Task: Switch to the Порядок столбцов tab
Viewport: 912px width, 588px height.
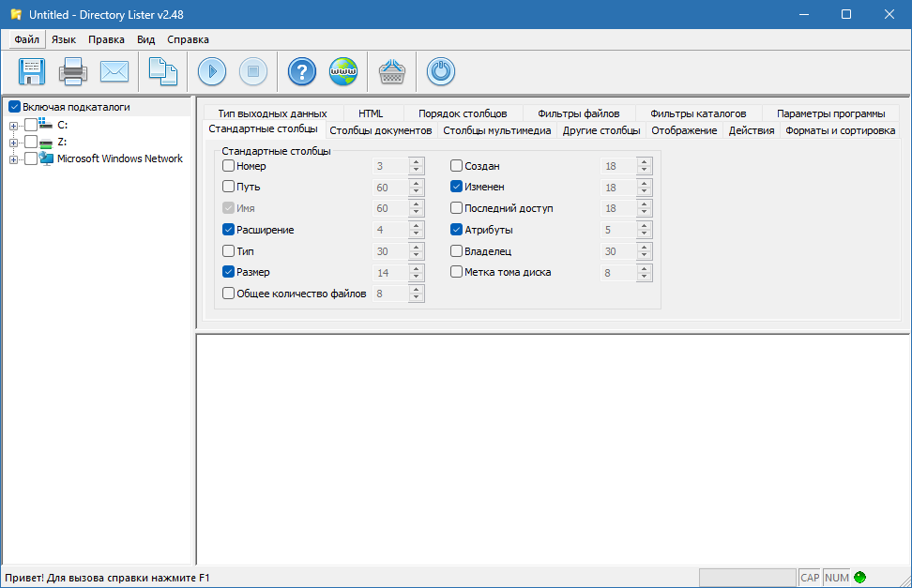Action: (x=463, y=113)
